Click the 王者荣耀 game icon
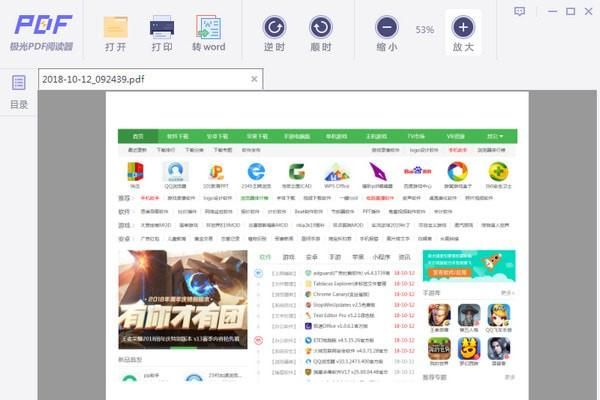Viewport: 600px width, 400px height. [439, 315]
